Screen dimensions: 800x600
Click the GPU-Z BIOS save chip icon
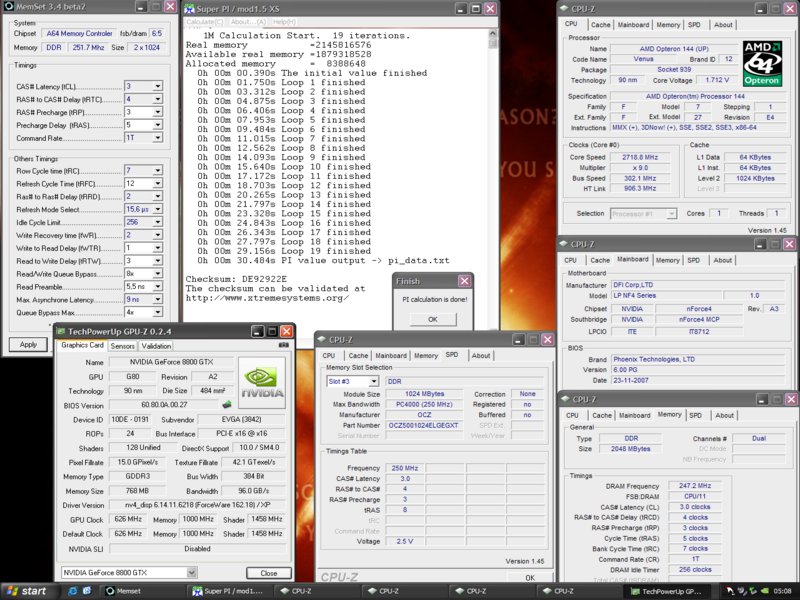[227, 405]
